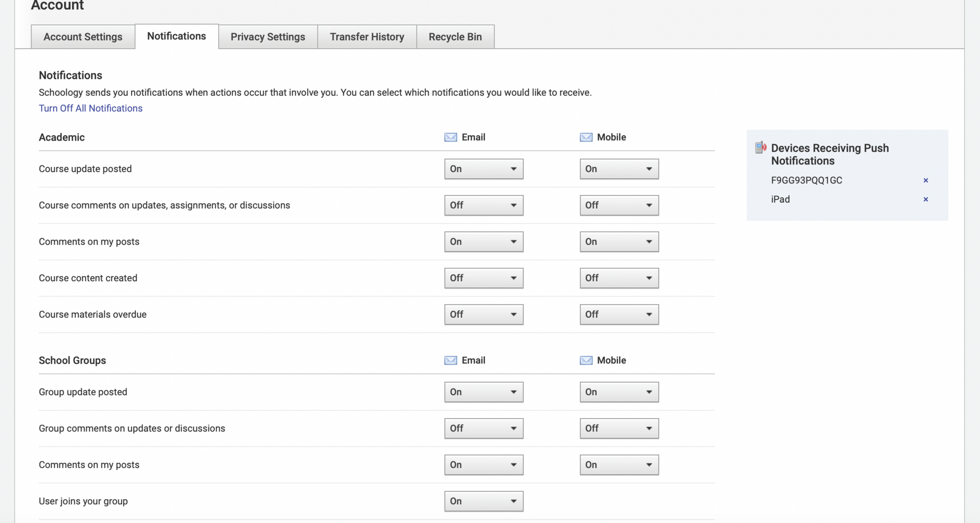
Task: Open Mobile dropdown for School Groups Comments on my posts
Action: (x=619, y=465)
